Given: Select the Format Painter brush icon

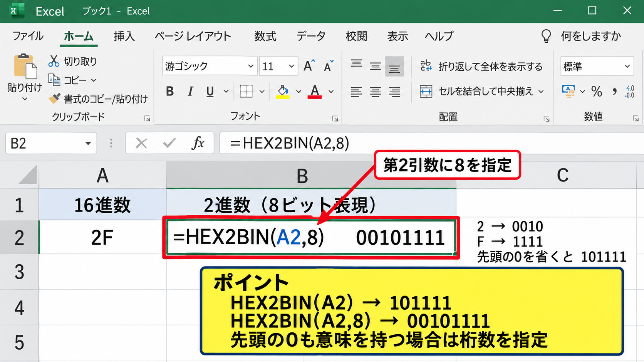Looking at the screenshot, I should pyautogui.click(x=54, y=98).
